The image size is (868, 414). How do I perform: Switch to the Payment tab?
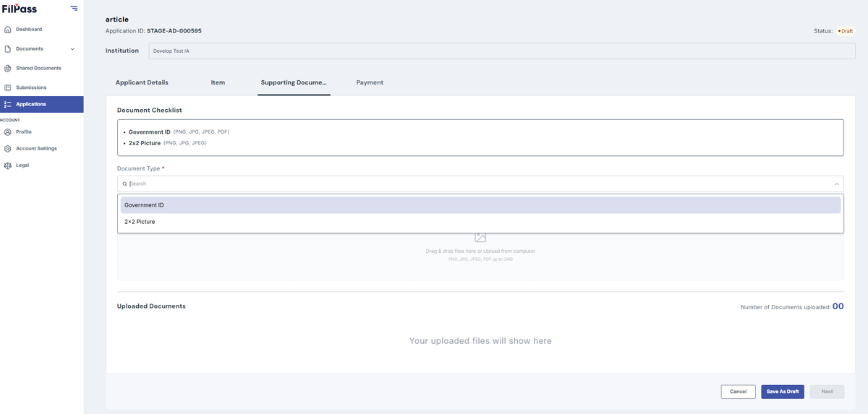coord(370,82)
